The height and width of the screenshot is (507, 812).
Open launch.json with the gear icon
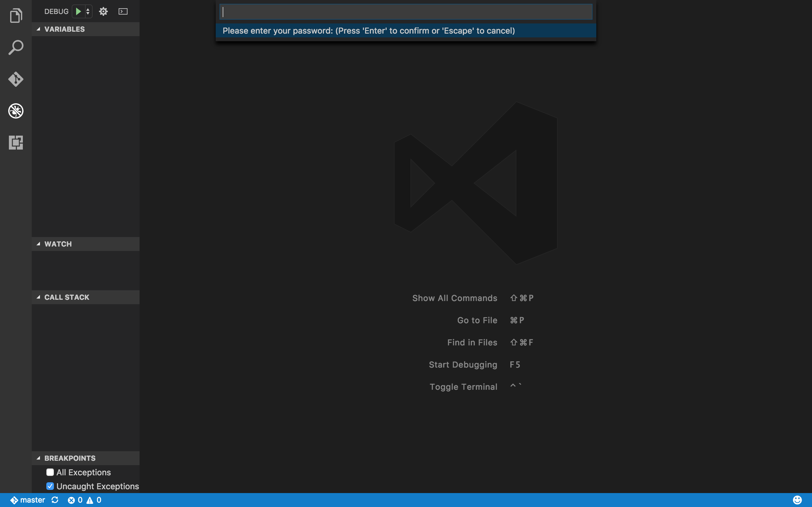[x=103, y=11]
